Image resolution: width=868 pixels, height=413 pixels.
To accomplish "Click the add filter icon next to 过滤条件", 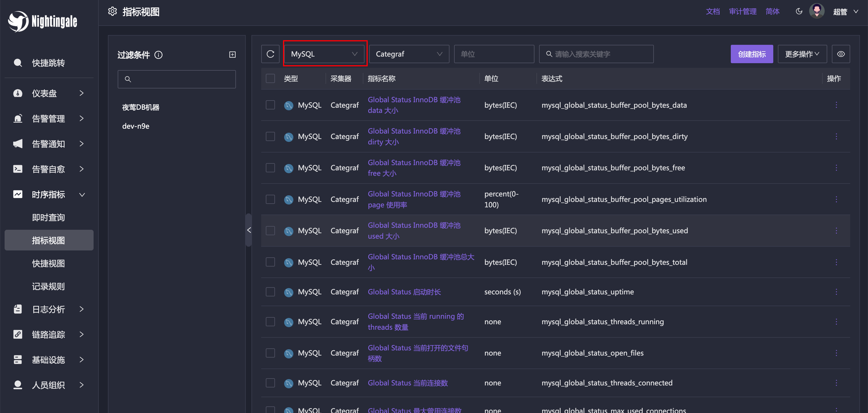I will 232,54.
